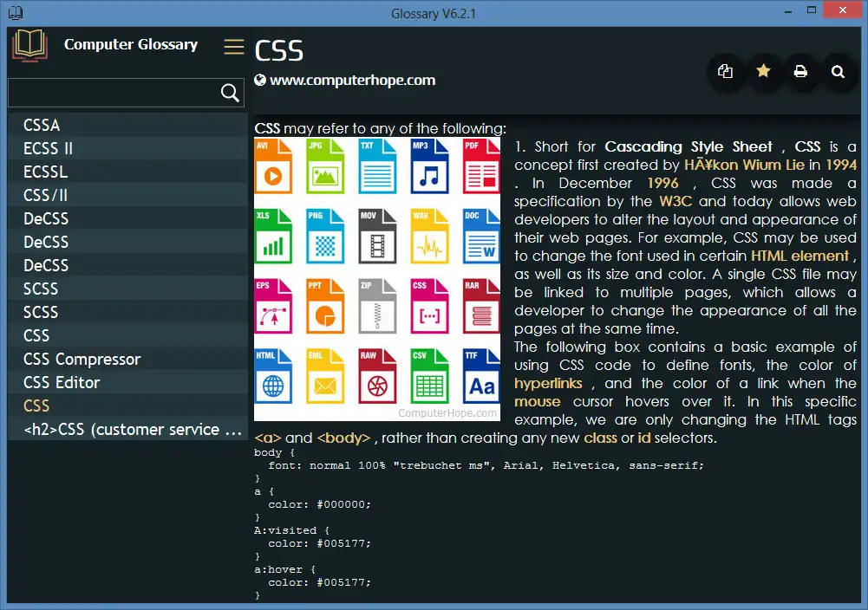Click the RAW file type icon
Image resolution: width=868 pixels, height=610 pixels.
(377, 376)
